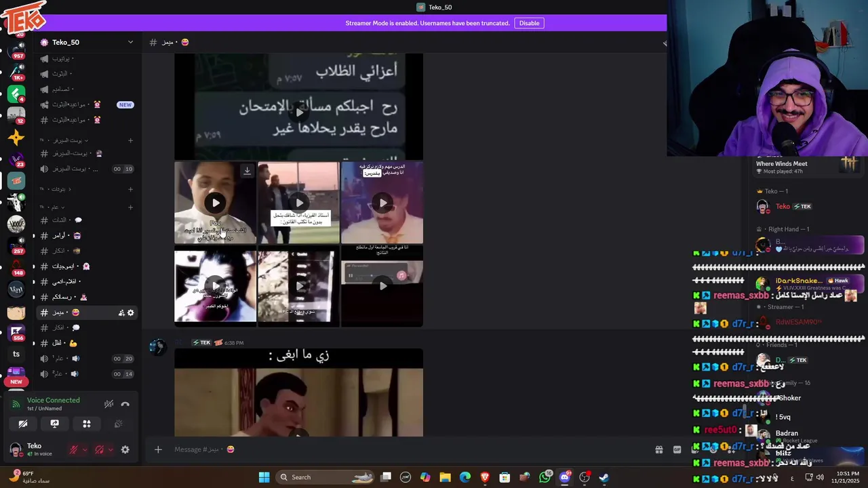Viewport: 868px width, 488px height.
Task: Open the افكار channel with speech bubble
Action: coord(87,327)
